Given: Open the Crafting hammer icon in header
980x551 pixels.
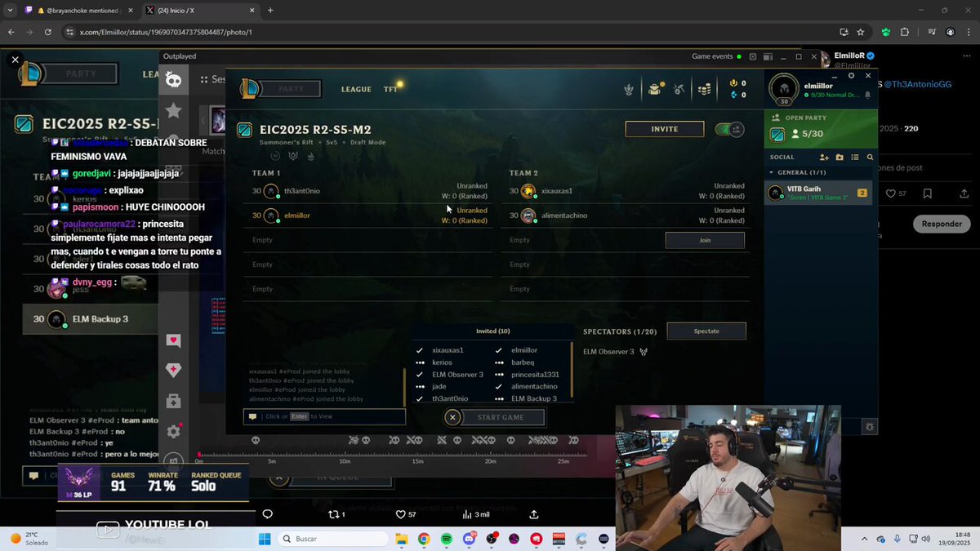Looking at the screenshot, I should [x=679, y=89].
